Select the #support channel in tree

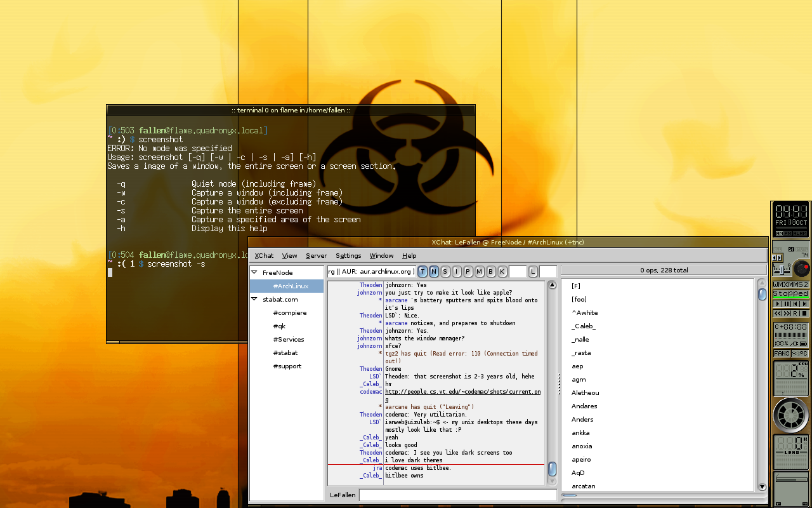287,366
